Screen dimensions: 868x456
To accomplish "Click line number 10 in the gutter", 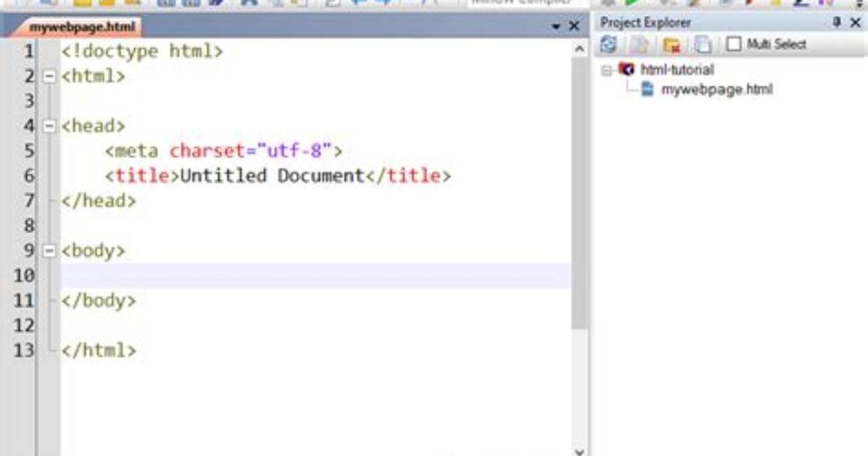I will 24,276.
